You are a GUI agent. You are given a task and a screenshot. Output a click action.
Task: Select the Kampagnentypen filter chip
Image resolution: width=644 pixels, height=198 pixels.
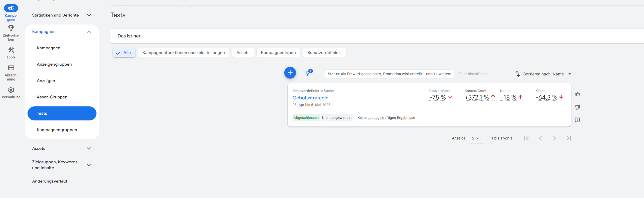pyautogui.click(x=278, y=53)
